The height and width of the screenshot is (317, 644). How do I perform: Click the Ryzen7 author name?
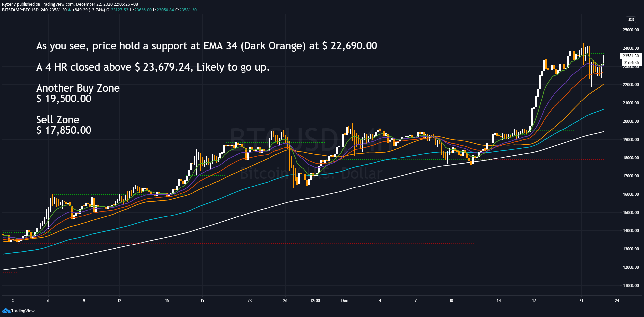(9, 4)
